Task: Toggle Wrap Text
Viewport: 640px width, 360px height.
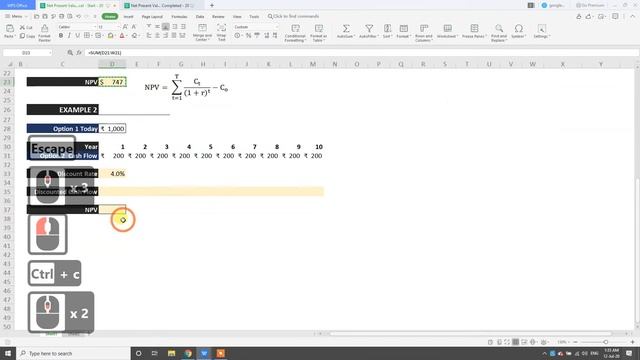Action: [221, 32]
